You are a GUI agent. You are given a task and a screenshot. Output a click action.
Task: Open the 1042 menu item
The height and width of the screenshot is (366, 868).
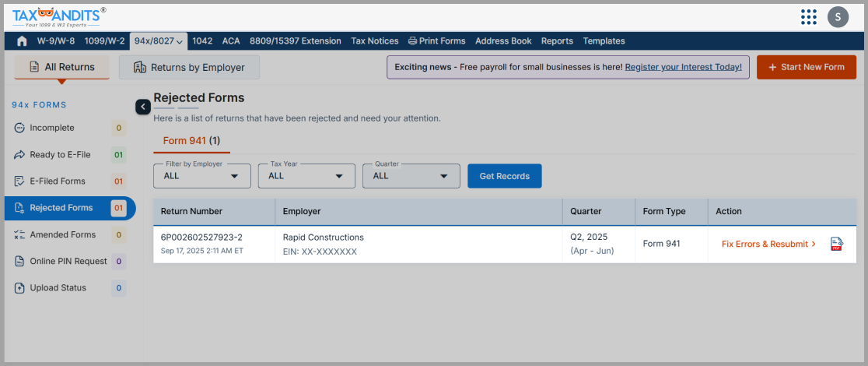pyautogui.click(x=202, y=41)
